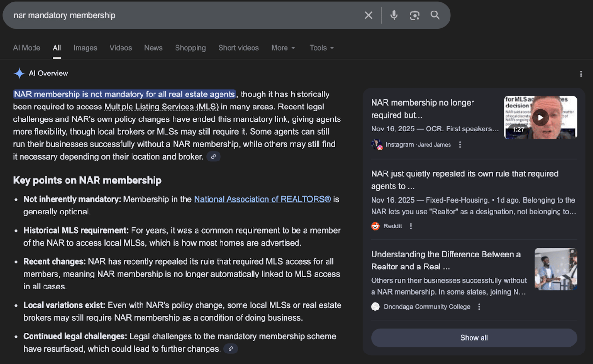Open Realtor difference article thumbnail image
The width and height of the screenshot is (593, 364).
tap(556, 269)
